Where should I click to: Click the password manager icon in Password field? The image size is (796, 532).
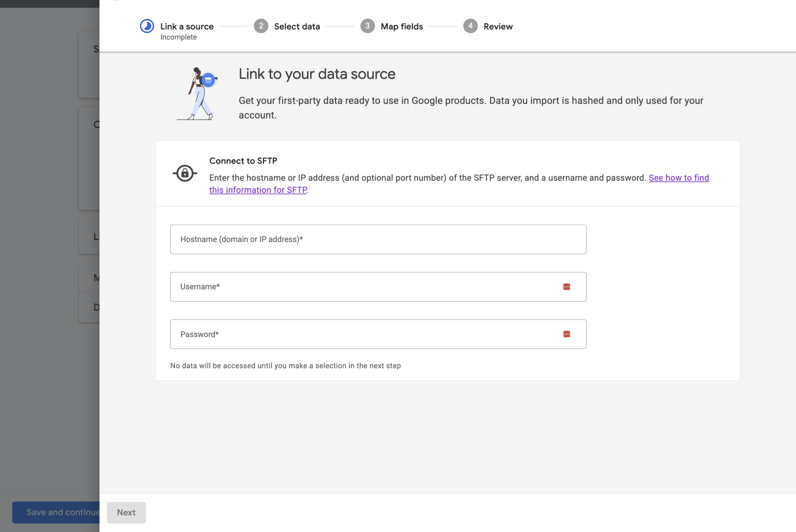tap(567, 334)
